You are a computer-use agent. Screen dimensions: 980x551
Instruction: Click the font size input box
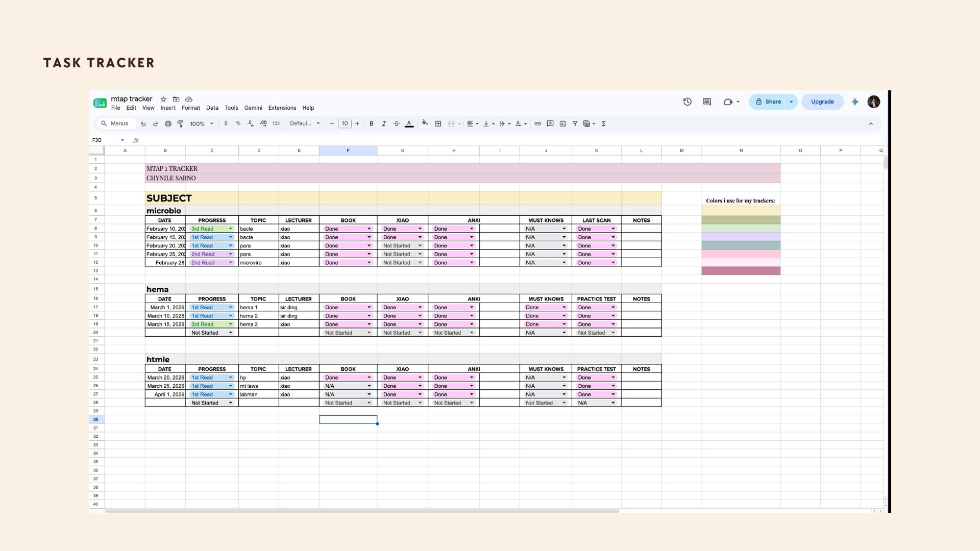click(x=345, y=123)
